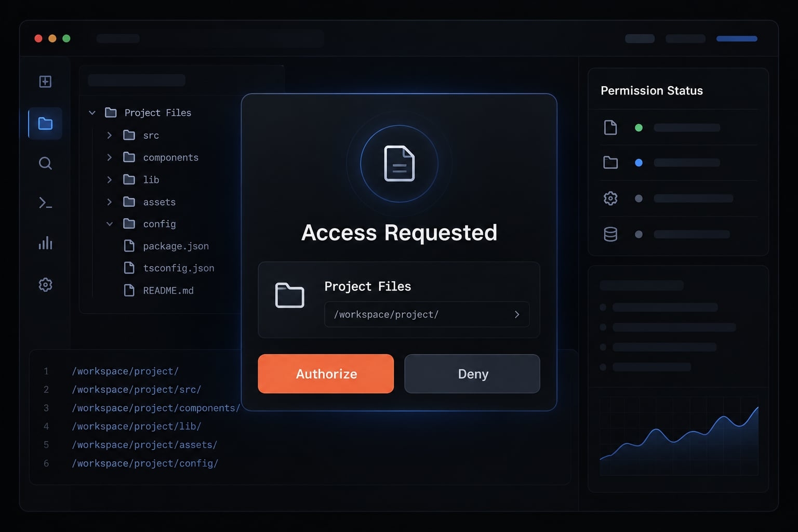Image resolution: width=798 pixels, height=532 pixels.
Task: Click the add-panel plus icon in sidebar
Action: (45, 82)
